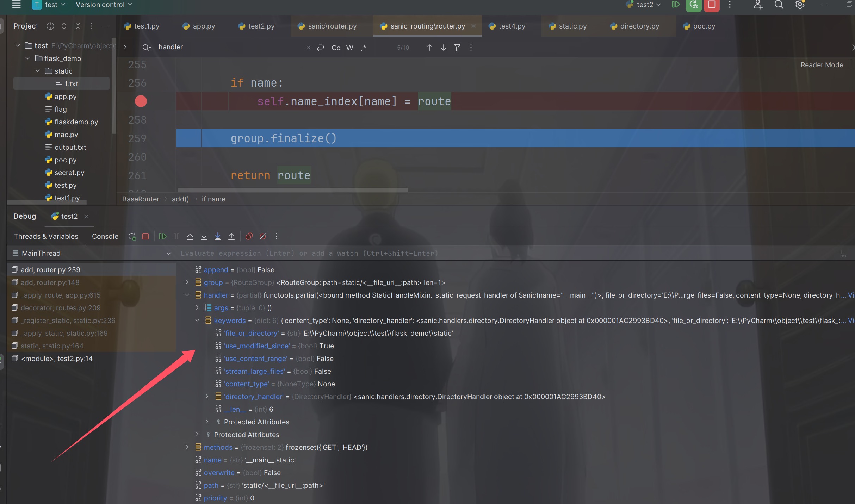Expand the group variable node
The height and width of the screenshot is (504, 855).
pos(187,282)
